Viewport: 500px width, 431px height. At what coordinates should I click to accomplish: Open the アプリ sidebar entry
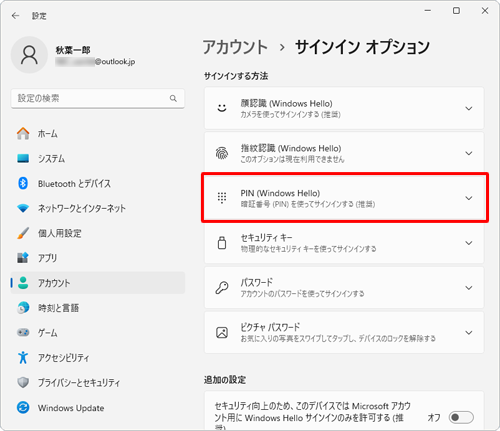(x=98, y=258)
